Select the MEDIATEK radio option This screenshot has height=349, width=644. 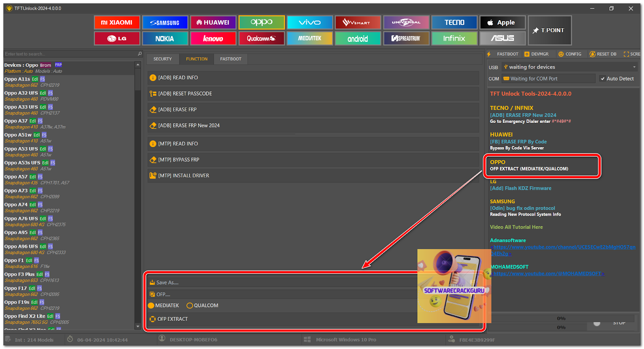pyautogui.click(x=163, y=305)
